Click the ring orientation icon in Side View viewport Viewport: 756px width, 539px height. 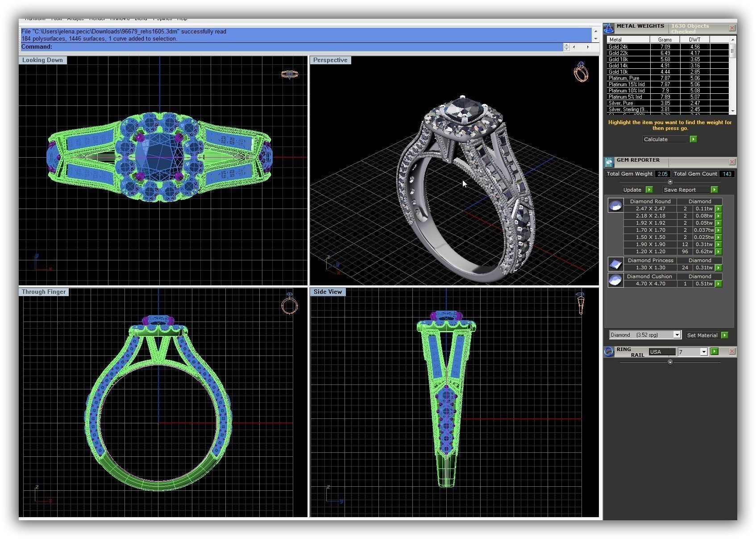580,304
